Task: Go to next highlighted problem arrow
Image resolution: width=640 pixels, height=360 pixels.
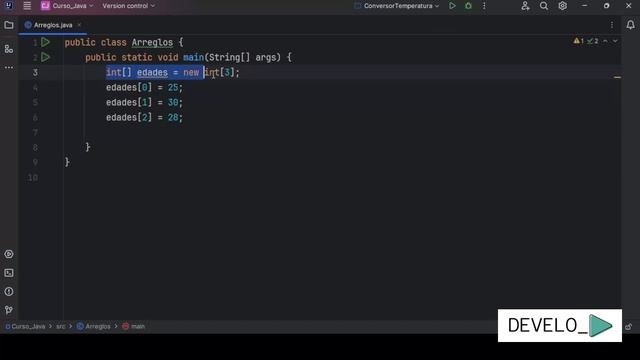Action: (615, 41)
